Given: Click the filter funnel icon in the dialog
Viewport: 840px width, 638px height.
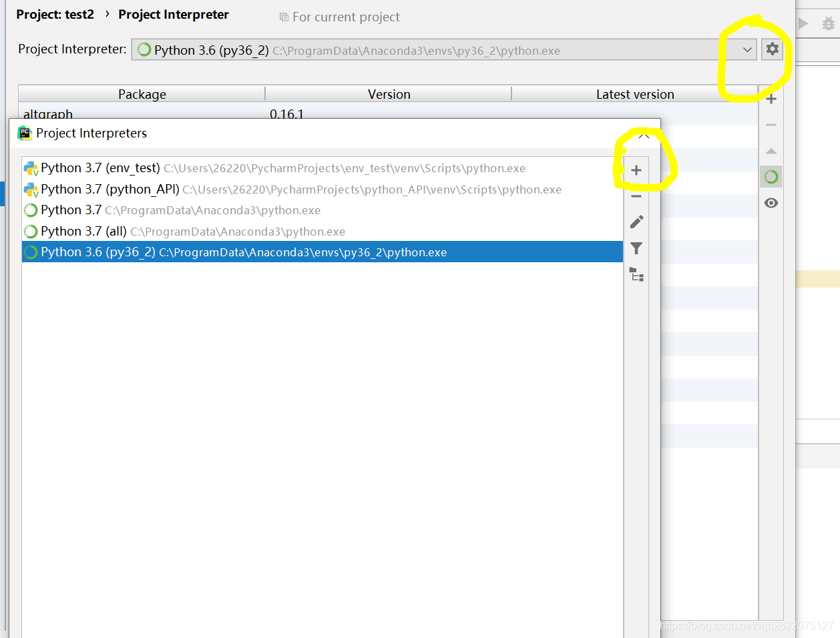Looking at the screenshot, I should pyautogui.click(x=636, y=248).
